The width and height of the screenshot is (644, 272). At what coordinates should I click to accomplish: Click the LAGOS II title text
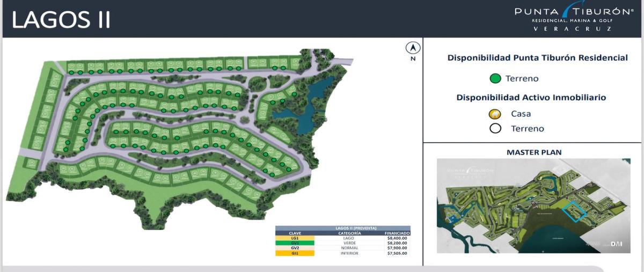tap(61, 20)
